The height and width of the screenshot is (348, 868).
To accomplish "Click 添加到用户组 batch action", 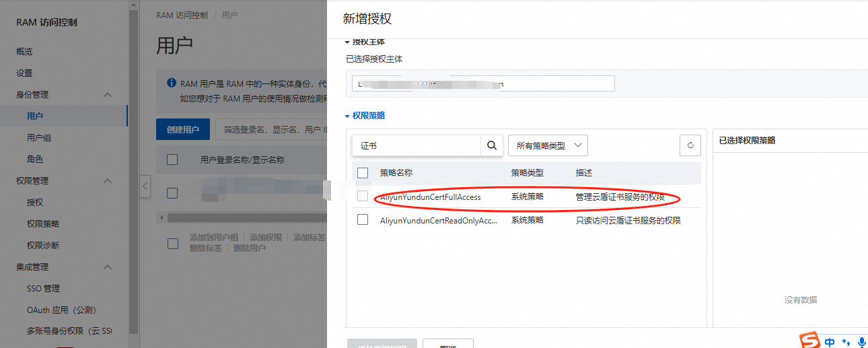I will (x=214, y=238).
